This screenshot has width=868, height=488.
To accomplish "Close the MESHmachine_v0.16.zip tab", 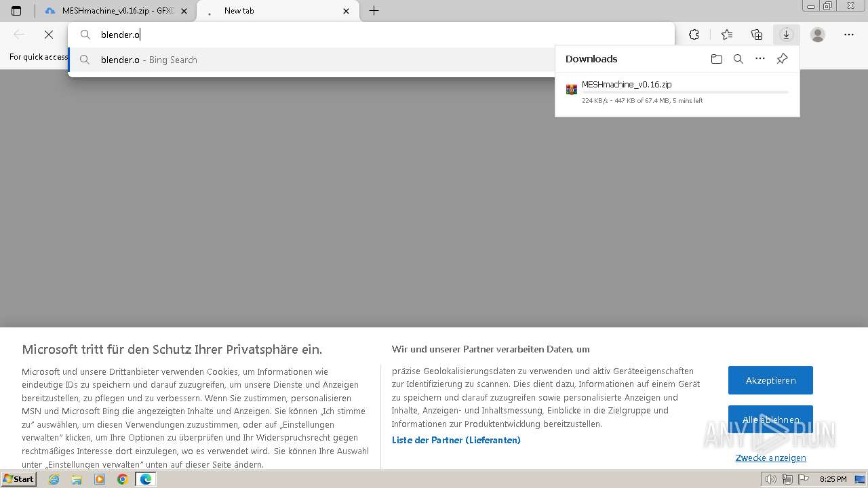I will click(x=184, y=11).
